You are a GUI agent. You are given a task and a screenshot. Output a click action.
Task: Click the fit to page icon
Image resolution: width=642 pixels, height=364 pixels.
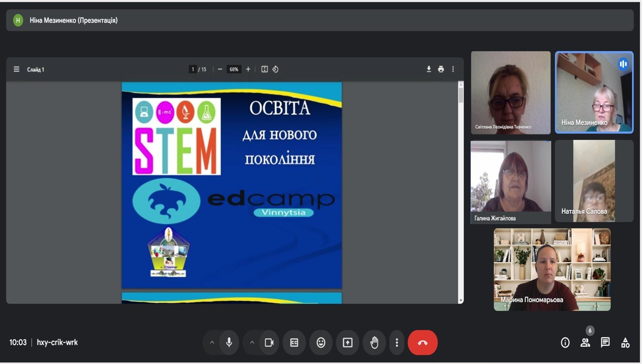tap(264, 69)
